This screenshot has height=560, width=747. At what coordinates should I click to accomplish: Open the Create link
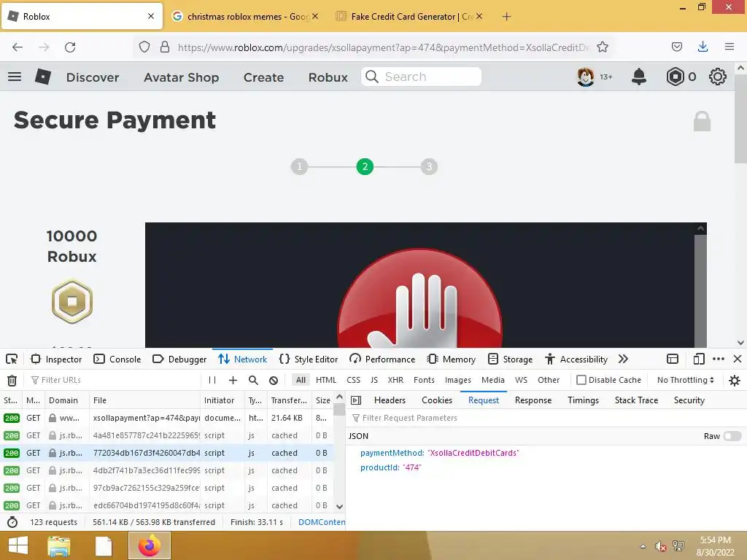pyautogui.click(x=263, y=77)
